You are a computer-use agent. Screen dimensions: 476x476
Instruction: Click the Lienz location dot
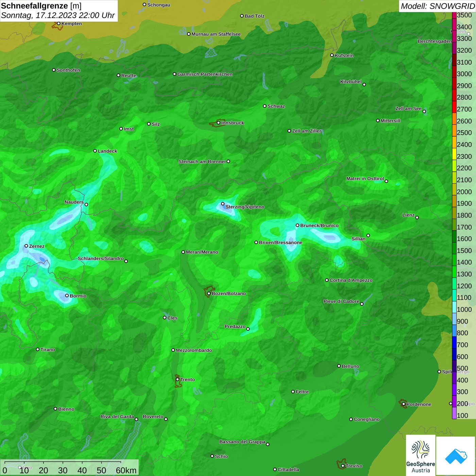[417, 218]
